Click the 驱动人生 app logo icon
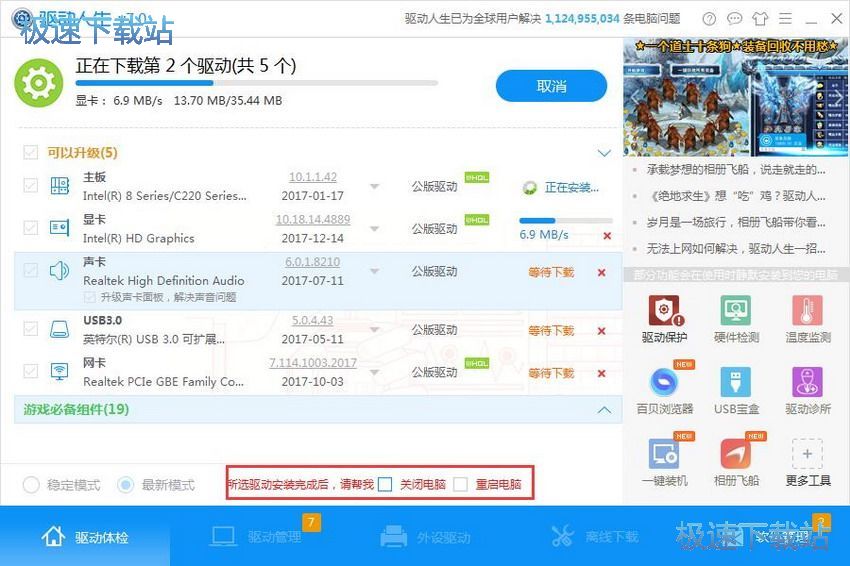 (22, 18)
